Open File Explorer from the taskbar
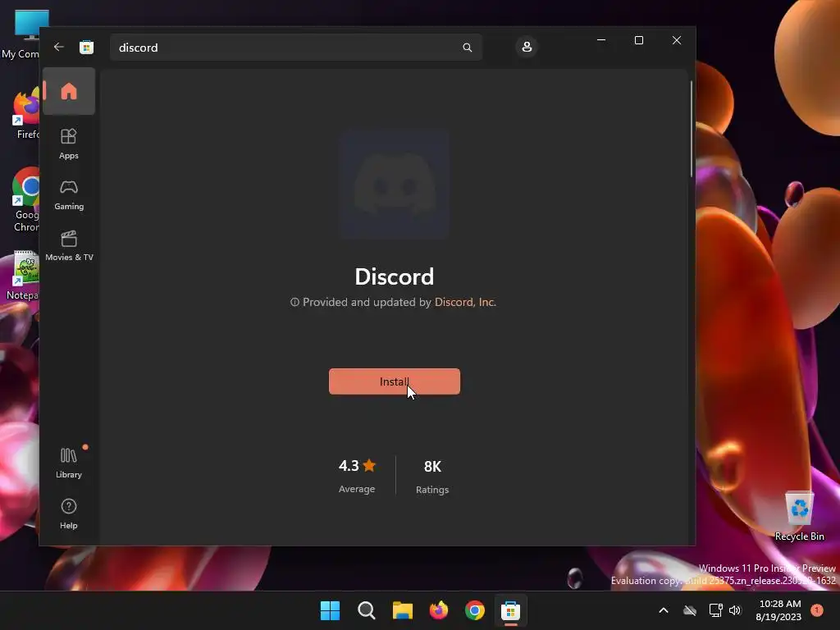This screenshot has width=840, height=630. [x=402, y=610]
